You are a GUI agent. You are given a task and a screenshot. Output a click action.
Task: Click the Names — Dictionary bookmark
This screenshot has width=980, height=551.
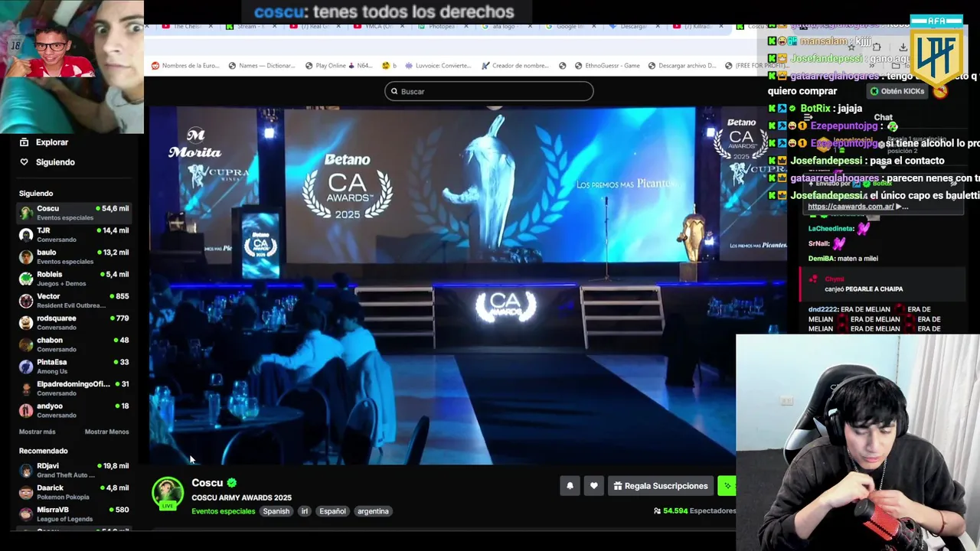point(261,66)
